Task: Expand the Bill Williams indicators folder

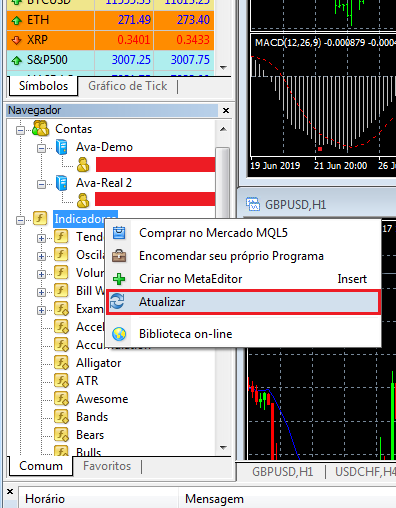Action: (x=41, y=292)
